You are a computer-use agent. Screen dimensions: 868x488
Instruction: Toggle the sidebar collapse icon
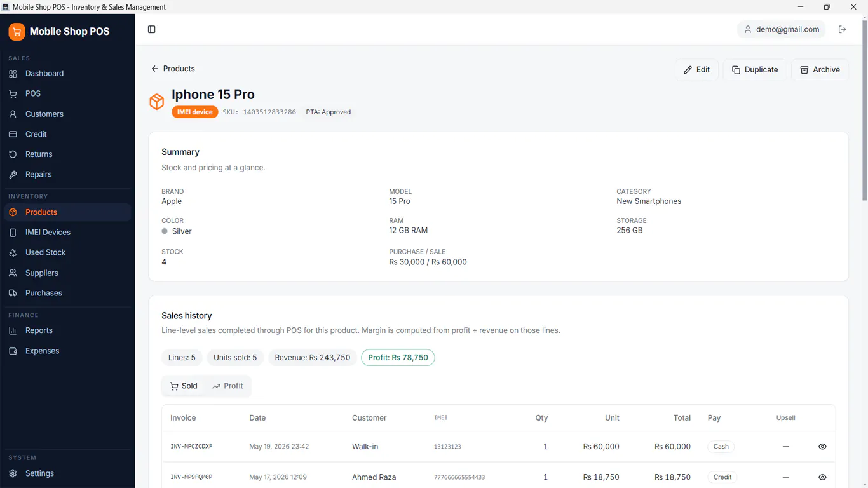pyautogui.click(x=151, y=29)
